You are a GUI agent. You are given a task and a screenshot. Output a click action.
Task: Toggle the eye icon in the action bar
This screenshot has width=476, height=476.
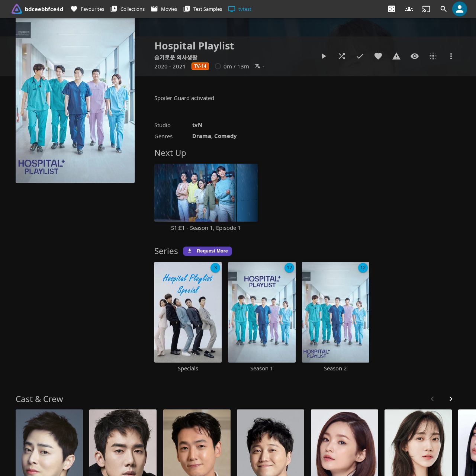(x=415, y=56)
